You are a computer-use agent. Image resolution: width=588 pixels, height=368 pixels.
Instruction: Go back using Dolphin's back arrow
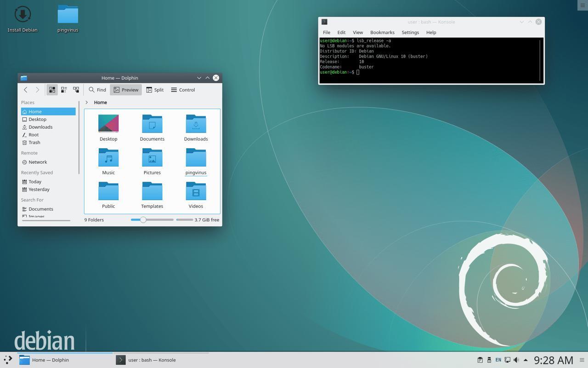point(26,90)
